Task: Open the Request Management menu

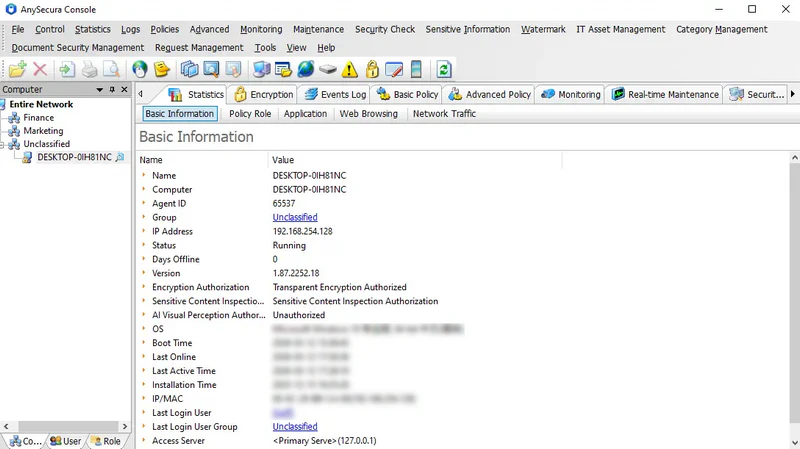Action: (199, 47)
